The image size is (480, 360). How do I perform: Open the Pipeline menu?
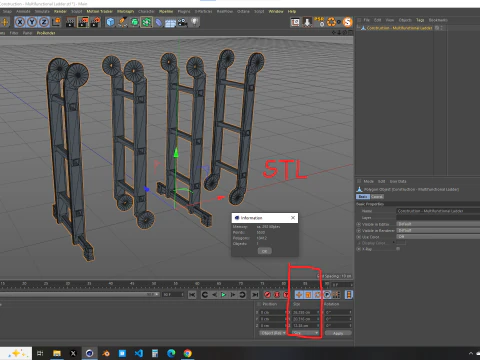tap(166, 11)
